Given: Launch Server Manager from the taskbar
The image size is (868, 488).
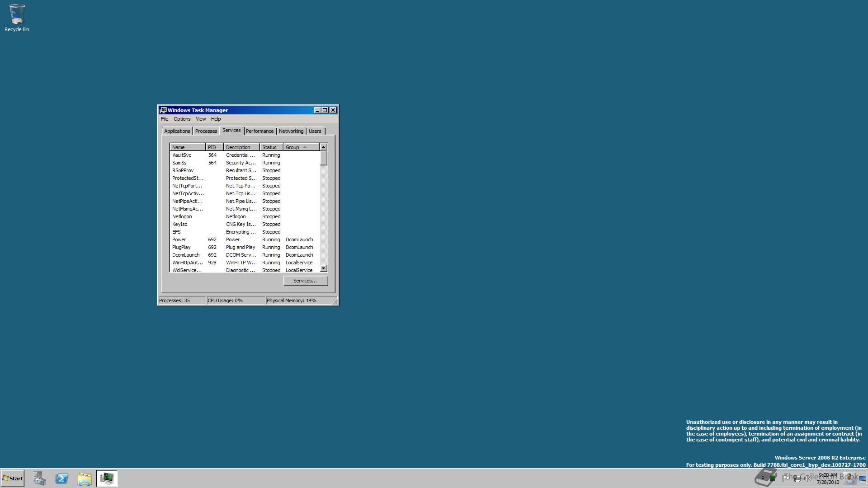Looking at the screenshot, I should click(x=39, y=478).
